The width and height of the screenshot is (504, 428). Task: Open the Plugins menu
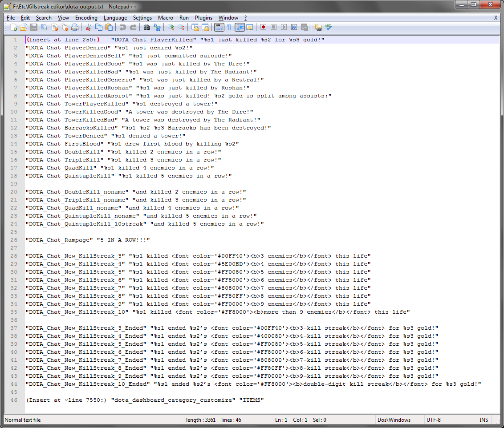204,18
